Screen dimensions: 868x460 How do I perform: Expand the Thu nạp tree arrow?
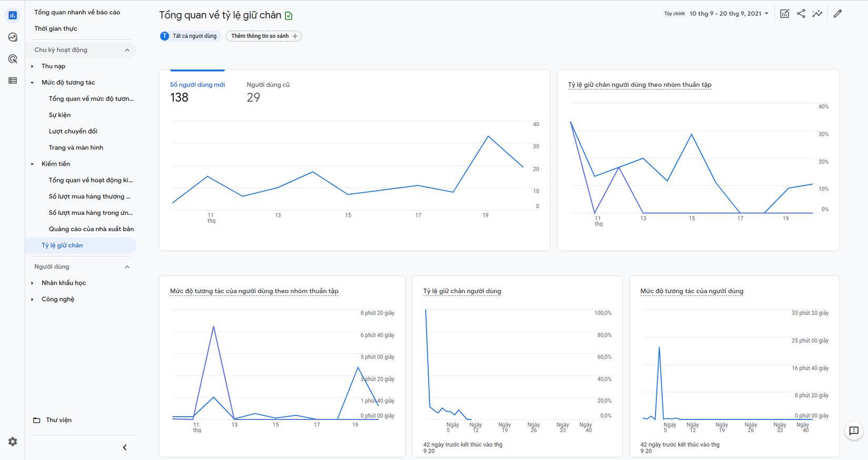[x=33, y=66]
